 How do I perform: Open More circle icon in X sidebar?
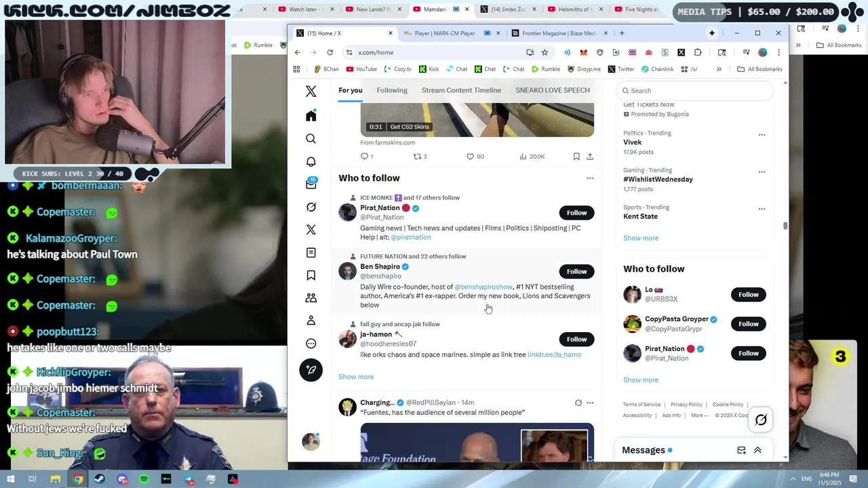click(311, 343)
